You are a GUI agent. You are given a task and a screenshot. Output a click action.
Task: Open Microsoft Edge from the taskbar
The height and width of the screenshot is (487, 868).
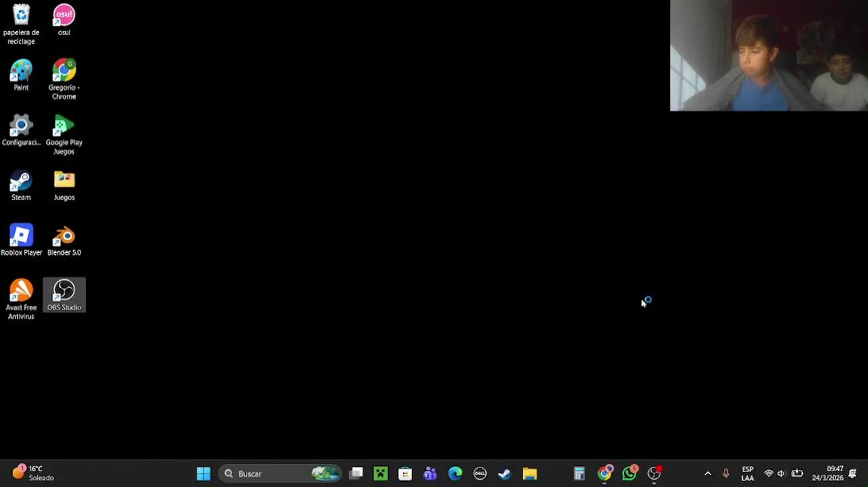click(455, 473)
